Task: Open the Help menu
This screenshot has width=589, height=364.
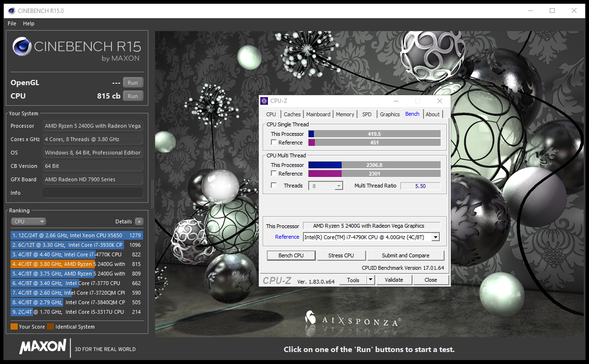Action: 29,23
